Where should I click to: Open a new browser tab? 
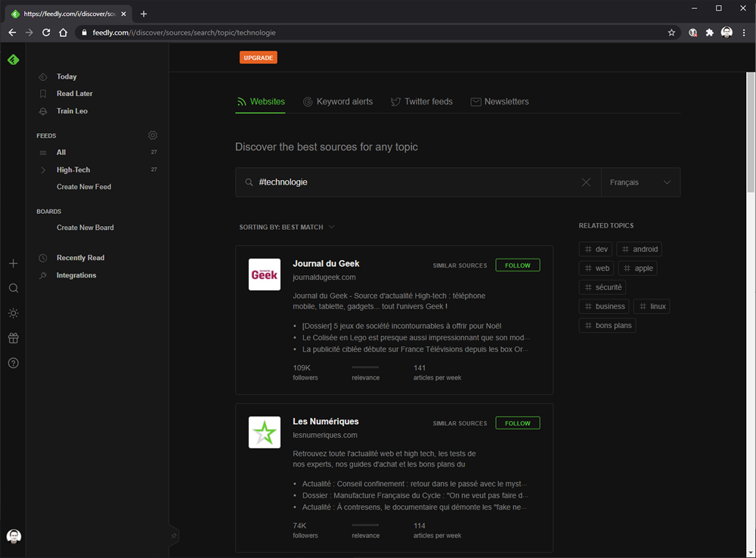point(144,14)
